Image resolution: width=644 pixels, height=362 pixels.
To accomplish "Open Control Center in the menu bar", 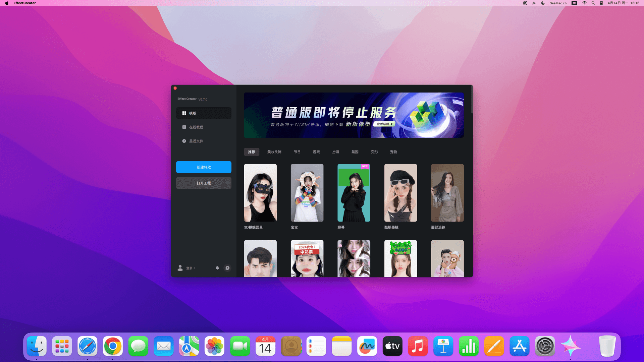I will pos(601,3).
